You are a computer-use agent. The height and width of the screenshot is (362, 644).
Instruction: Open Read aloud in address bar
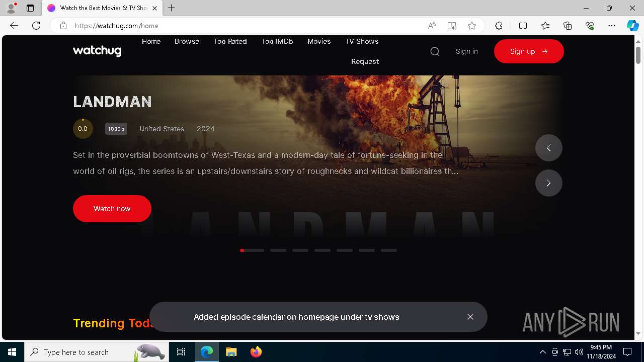[x=432, y=26]
